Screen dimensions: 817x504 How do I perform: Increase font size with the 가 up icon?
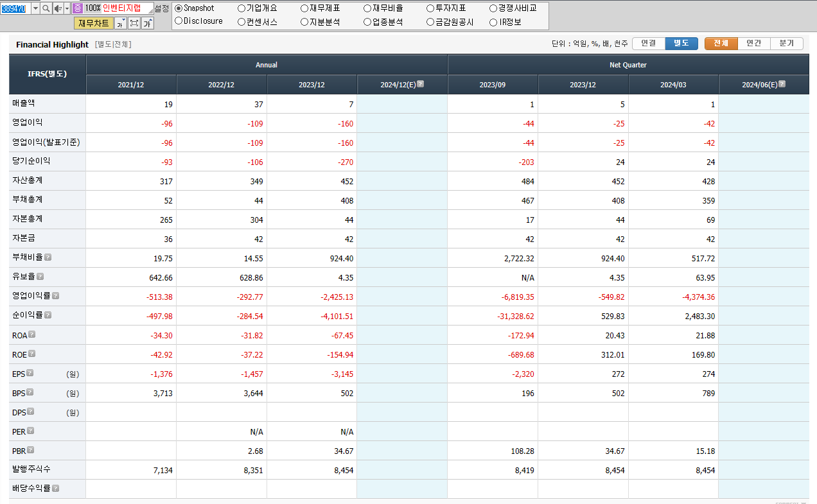[x=148, y=23]
